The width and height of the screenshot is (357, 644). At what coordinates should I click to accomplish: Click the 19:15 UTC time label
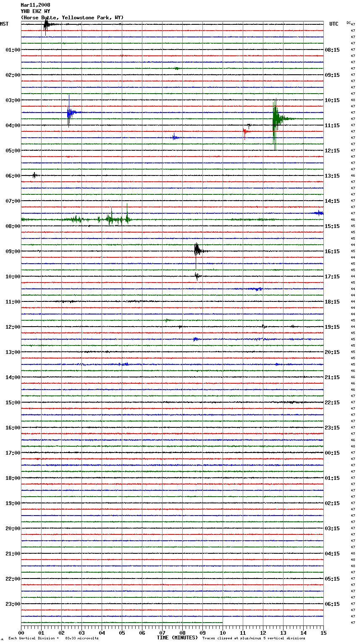(x=332, y=327)
